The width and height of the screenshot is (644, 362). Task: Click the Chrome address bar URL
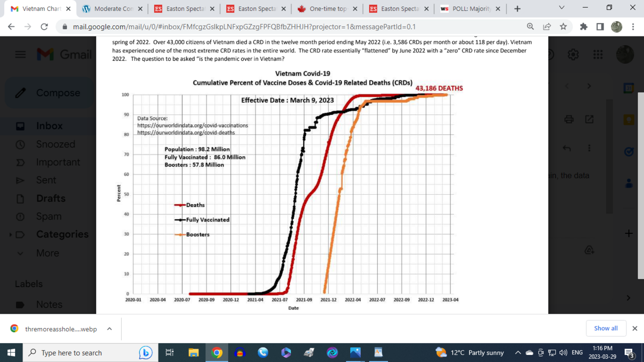[x=244, y=27]
